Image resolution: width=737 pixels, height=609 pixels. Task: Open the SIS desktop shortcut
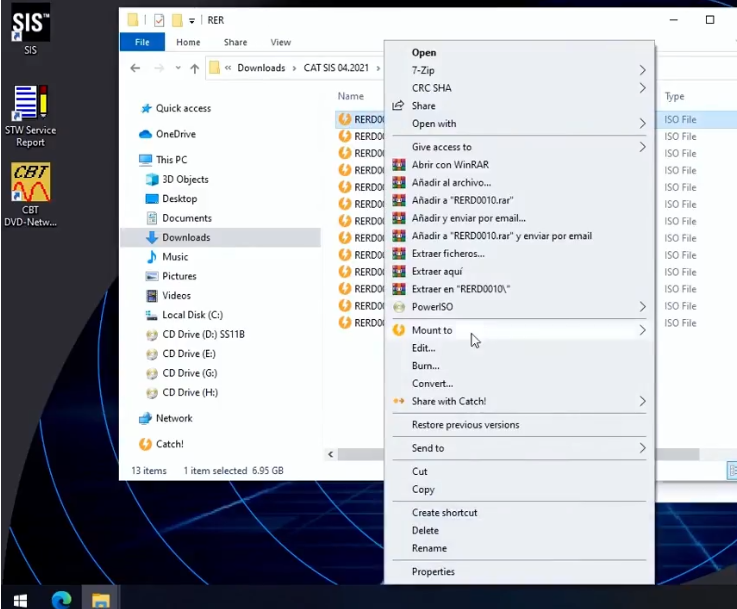[30, 29]
